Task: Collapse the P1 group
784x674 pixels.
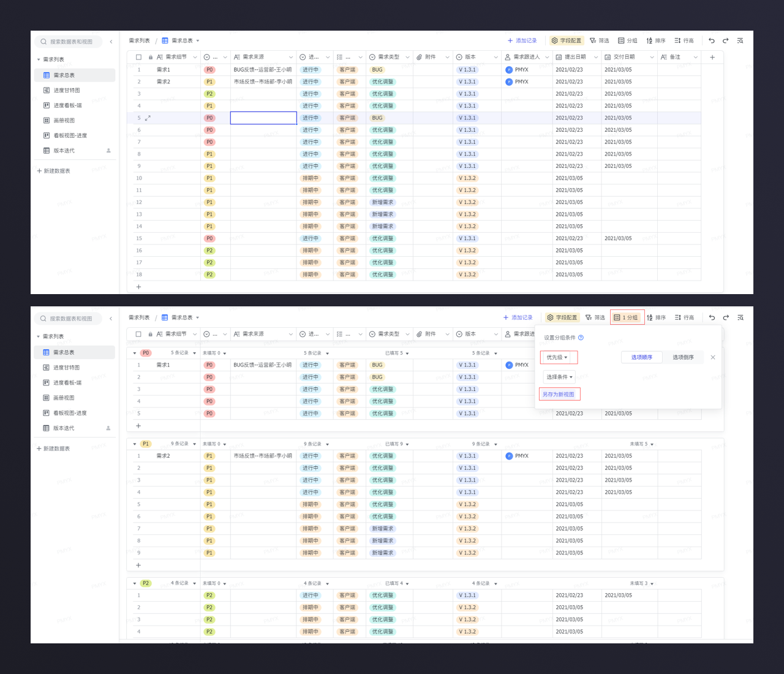Action: tap(135, 444)
